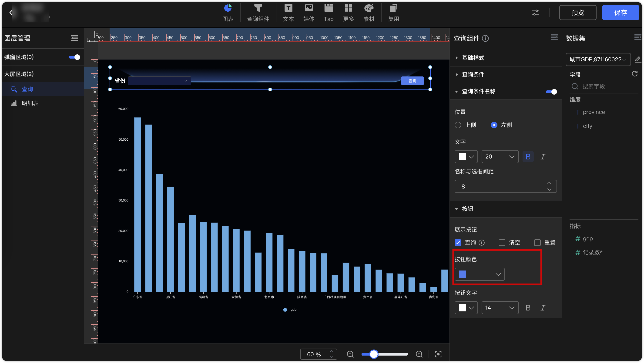Open the 查询组件 toolbar item
Screen dimensions: 644x363
pyautogui.click(x=258, y=13)
